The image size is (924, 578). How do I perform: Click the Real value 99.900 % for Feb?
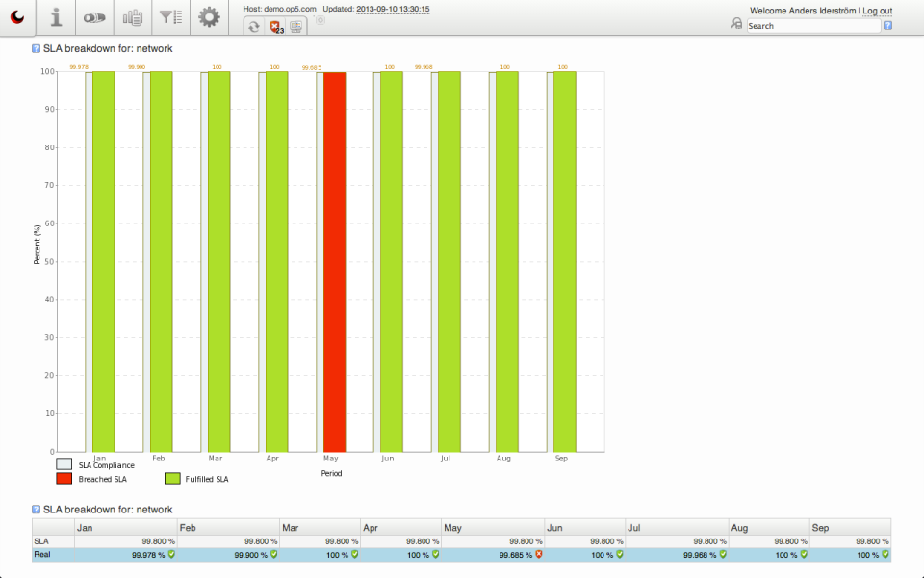(x=250, y=555)
